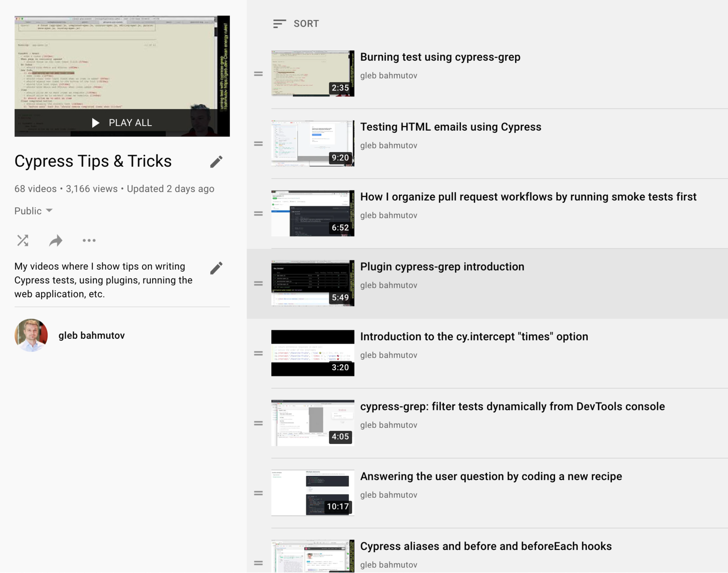Open the Public visibility dropdown
The height and width of the screenshot is (573, 728).
34,211
